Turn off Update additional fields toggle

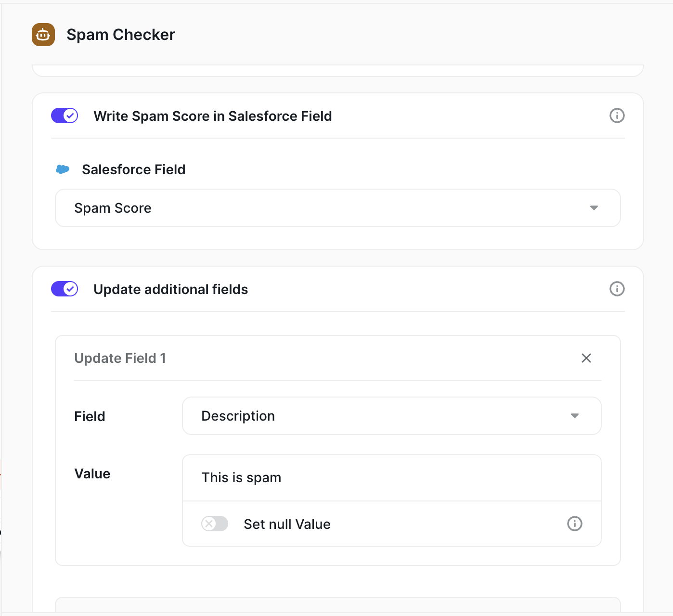65,289
